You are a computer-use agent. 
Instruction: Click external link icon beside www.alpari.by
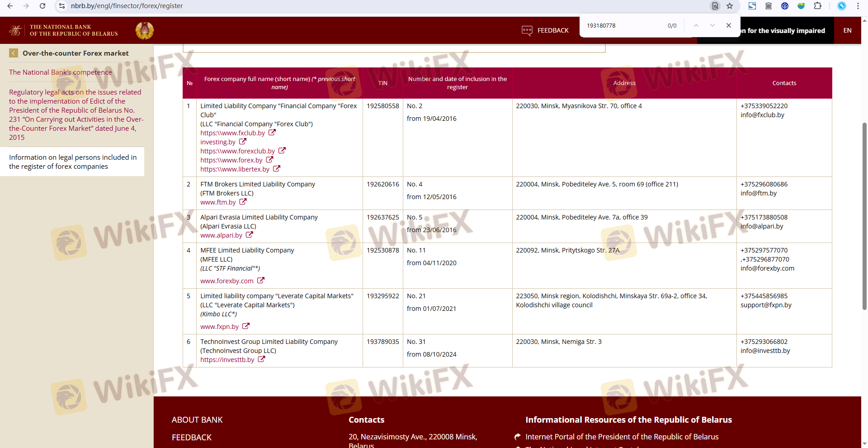click(x=250, y=235)
